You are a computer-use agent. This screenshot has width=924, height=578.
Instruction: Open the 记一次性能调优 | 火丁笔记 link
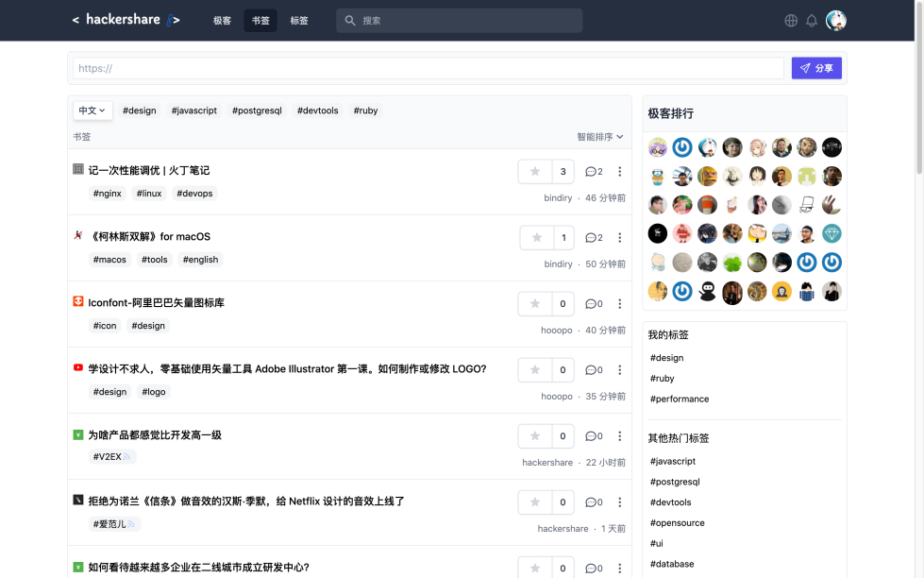[149, 170]
